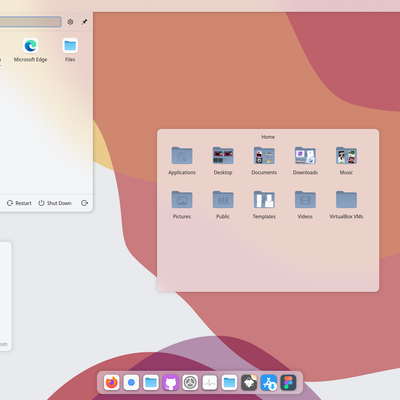Click the log out icon beside Shut Down

tap(84, 203)
